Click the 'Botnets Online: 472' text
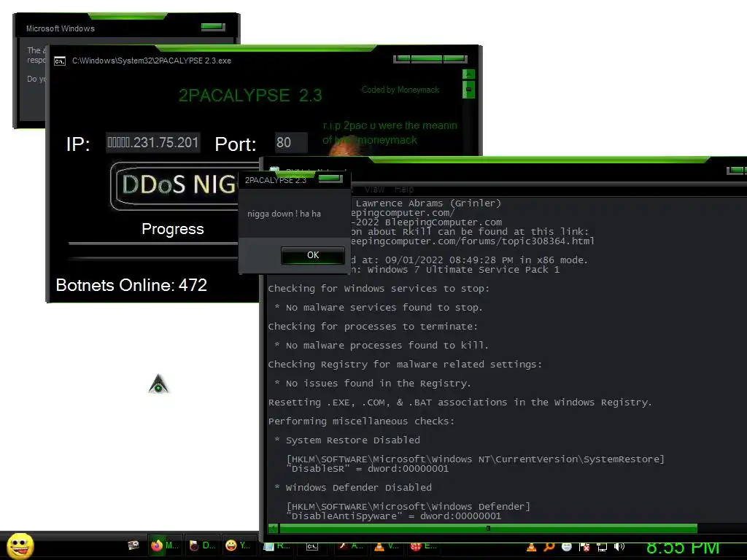The width and height of the screenshot is (747, 560). (131, 285)
